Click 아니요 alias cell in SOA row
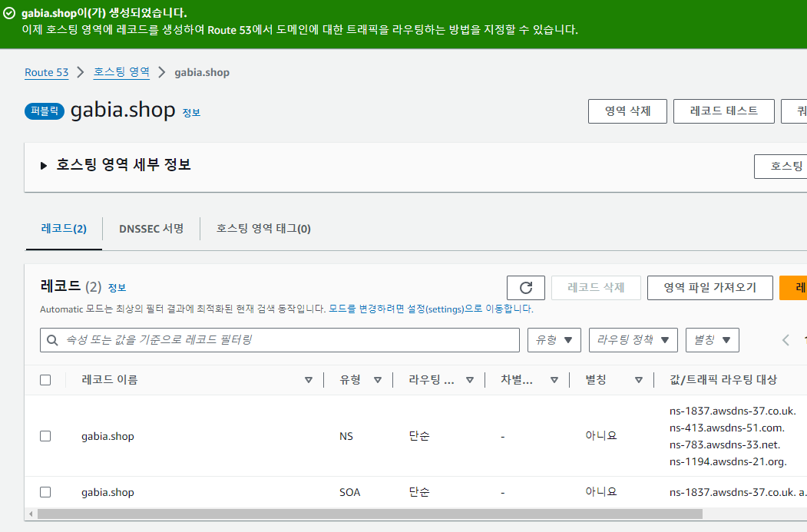 coord(600,492)
